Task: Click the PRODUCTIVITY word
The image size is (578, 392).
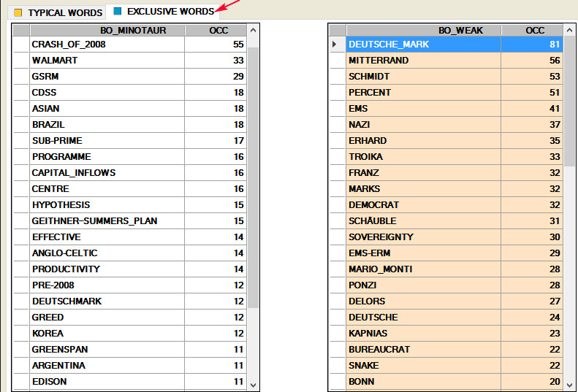Action: tap(66, 269)
